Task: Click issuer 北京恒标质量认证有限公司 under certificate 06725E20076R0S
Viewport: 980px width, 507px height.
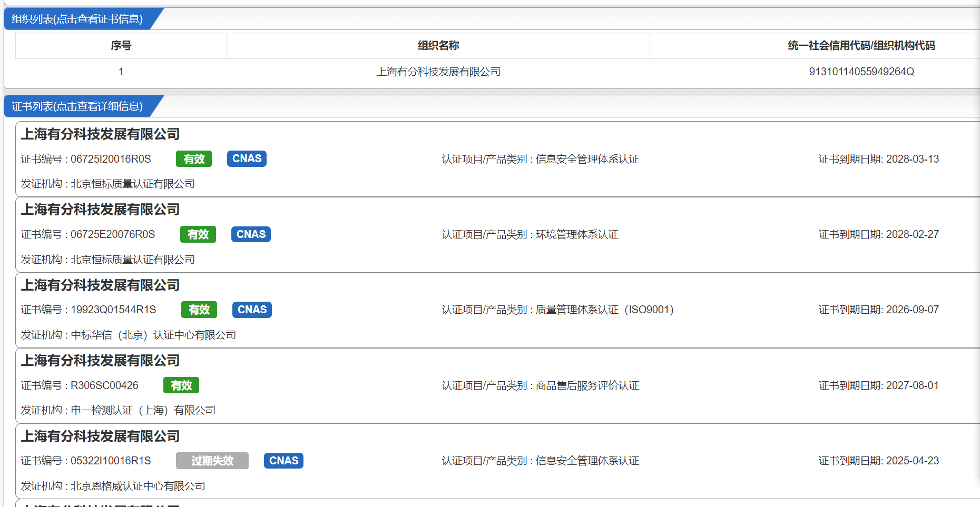Action: [x=133, y=260]
